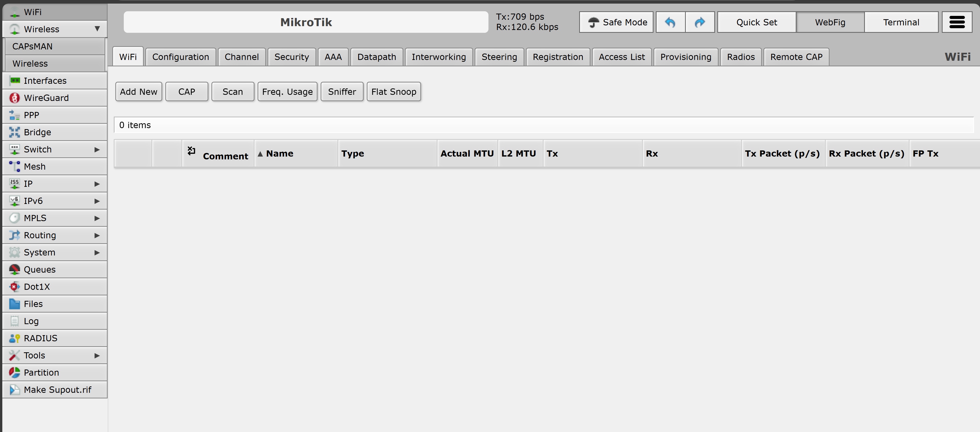Click the Files folder icon
980x432 pixels.
pyautogui.click(x=14, y=304)
